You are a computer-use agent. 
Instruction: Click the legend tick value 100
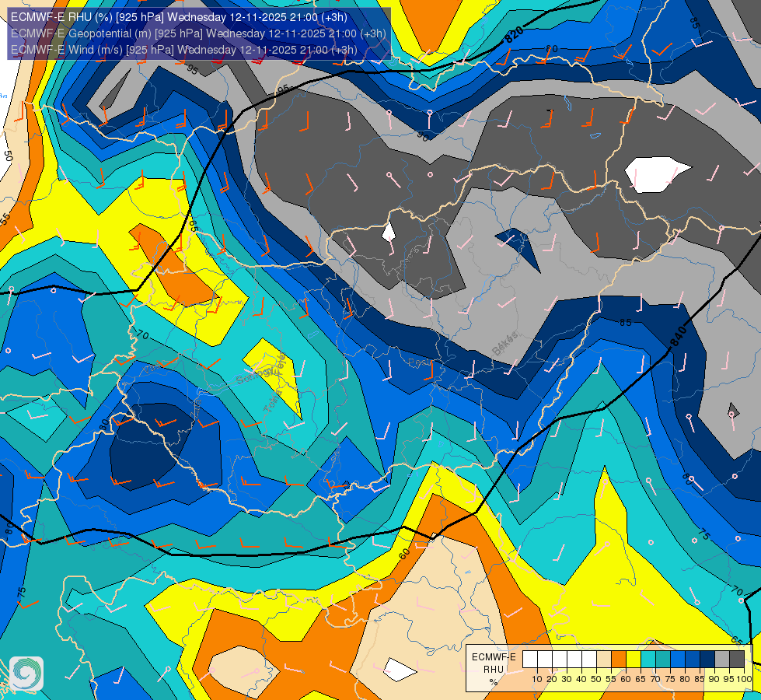click(x=744, y=679)
